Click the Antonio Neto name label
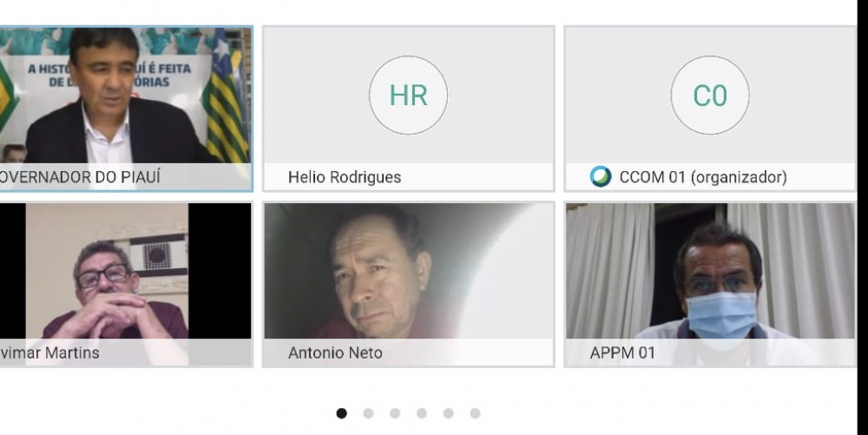The width and height of the screenshot is (868, 435). point(335,353)
